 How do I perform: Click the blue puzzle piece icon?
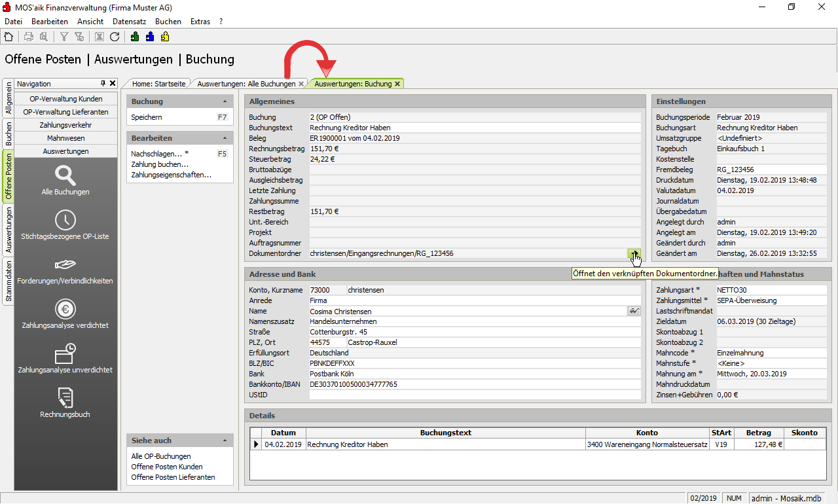(x=150, y=37)
